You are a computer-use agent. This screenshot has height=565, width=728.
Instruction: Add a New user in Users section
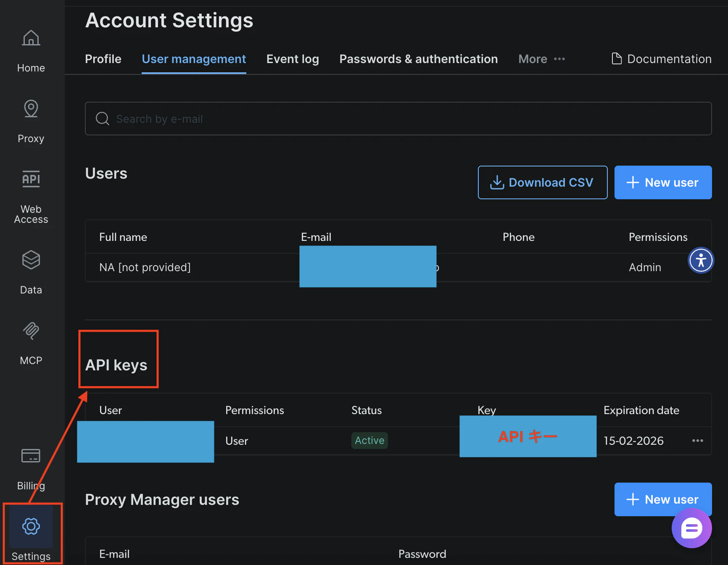pyautogui.click(x=663, y=182)
